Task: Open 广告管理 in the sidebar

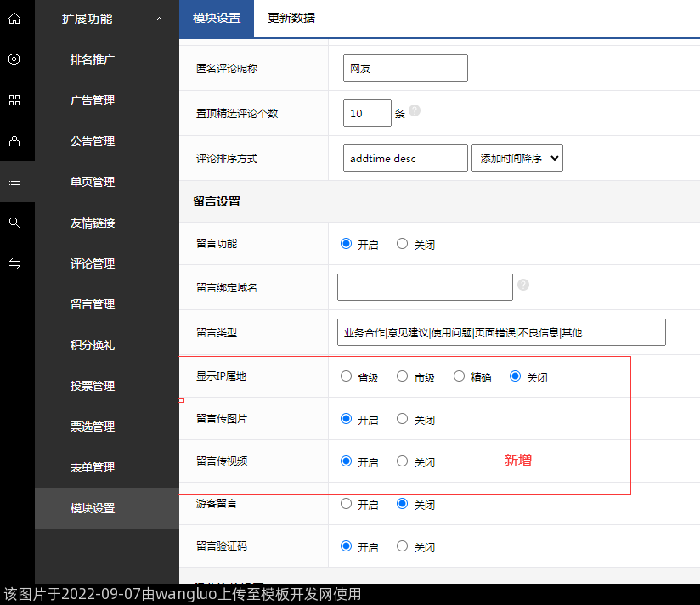Action: pyautogui.click(x=93, y=100)
